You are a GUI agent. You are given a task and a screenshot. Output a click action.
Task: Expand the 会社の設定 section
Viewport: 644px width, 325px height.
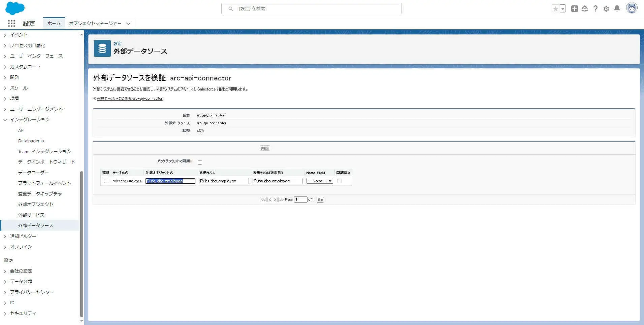(5, 271)
